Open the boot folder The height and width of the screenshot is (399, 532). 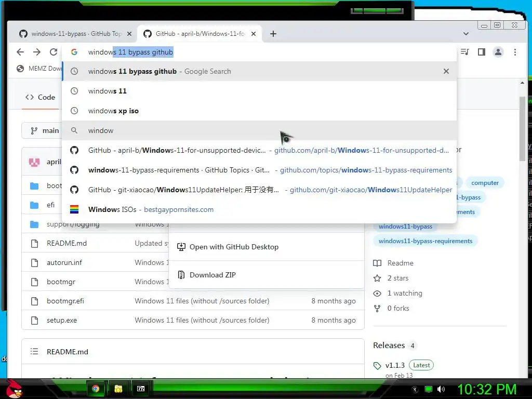click(x=54, y=185)
